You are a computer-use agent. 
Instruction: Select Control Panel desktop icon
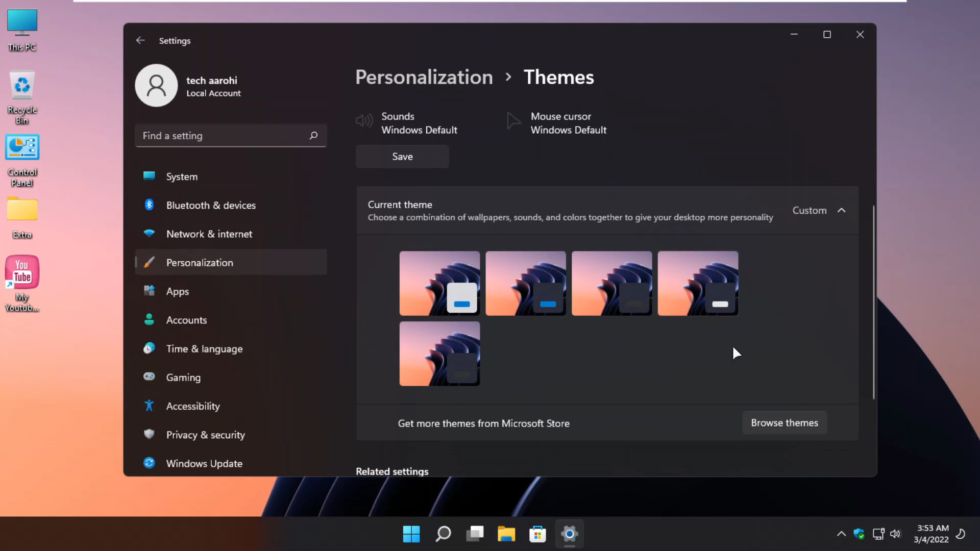point(22,161)
